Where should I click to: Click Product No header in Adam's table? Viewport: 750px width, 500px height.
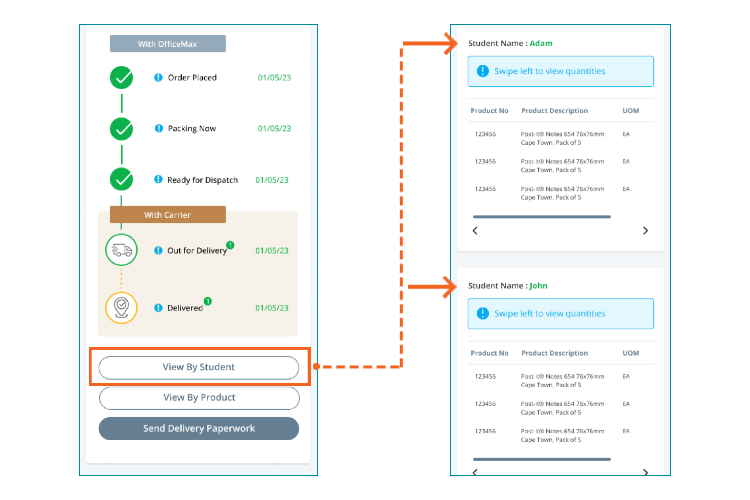tap(489, 111)
